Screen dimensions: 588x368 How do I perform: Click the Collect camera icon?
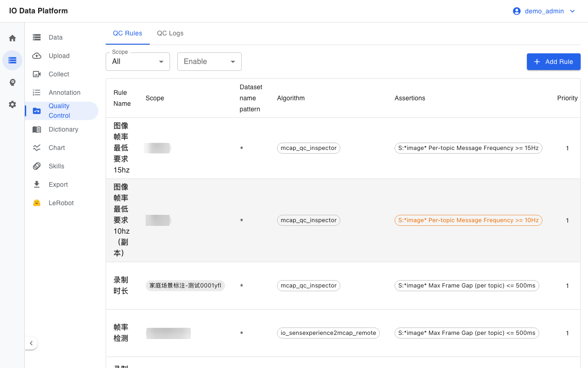click(37, 74)
